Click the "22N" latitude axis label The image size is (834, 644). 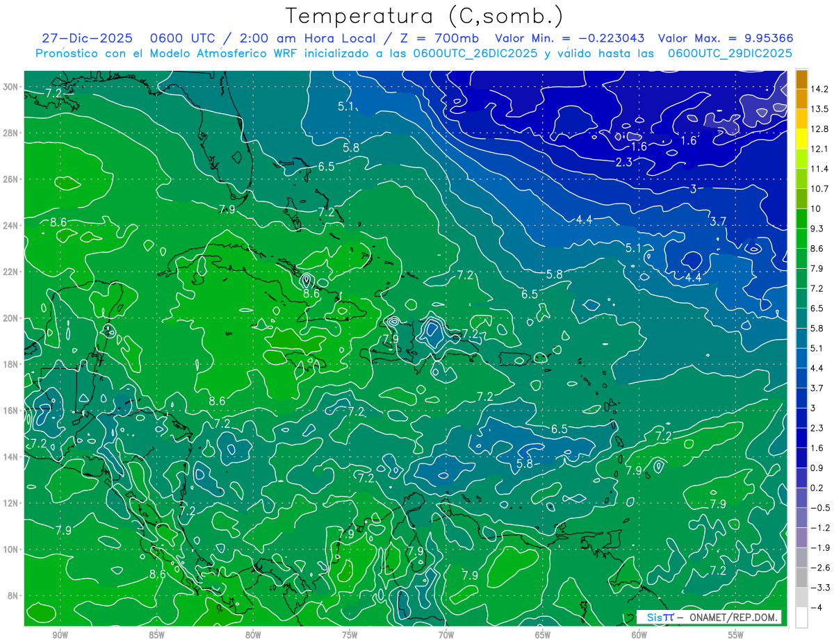click(x=12, y=272)
